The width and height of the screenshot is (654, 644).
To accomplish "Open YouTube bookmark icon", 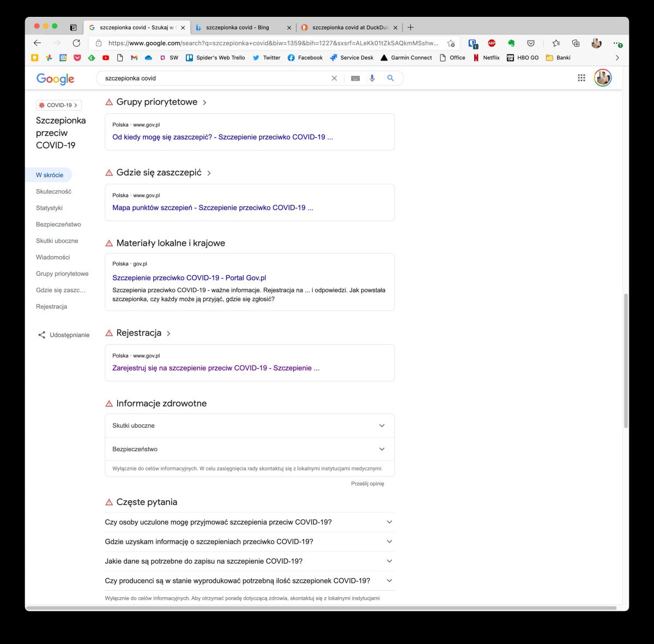I will pos(106,58).
